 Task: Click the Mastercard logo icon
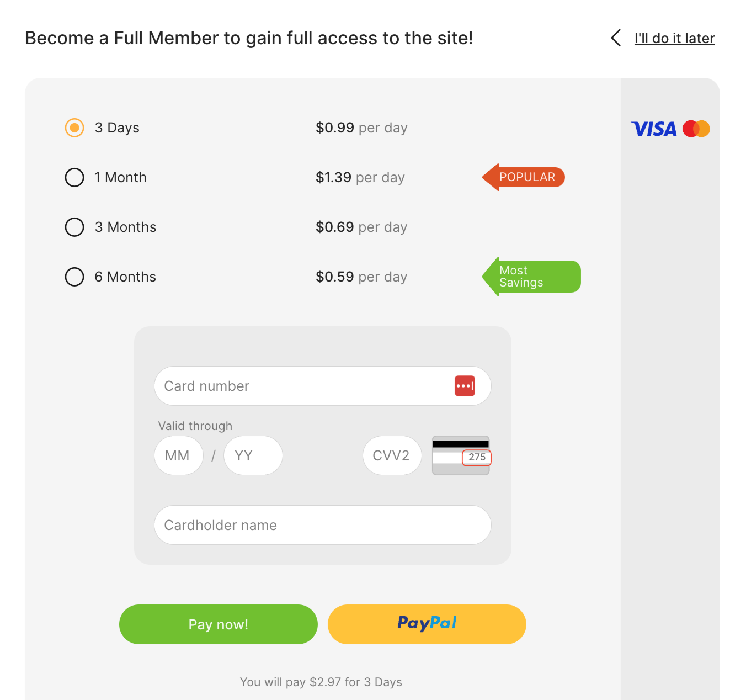pyautogui.click(x=696, y=129)
